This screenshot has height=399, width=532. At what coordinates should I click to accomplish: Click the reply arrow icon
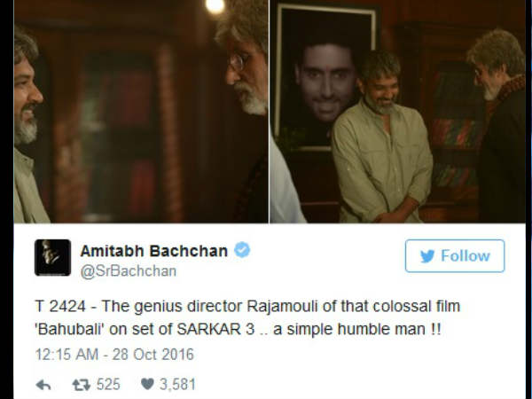(x=43, y=385)
